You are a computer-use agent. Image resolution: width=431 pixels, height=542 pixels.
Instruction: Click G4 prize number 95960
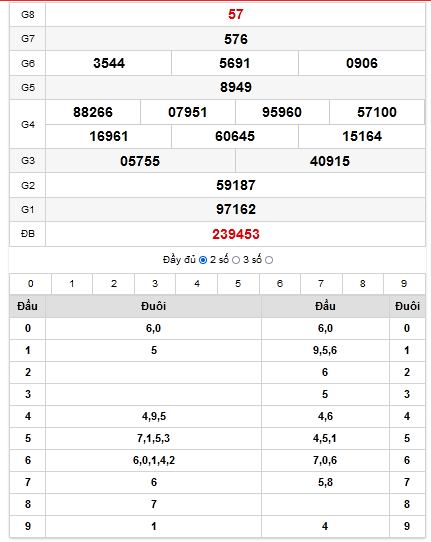(282, 112)
